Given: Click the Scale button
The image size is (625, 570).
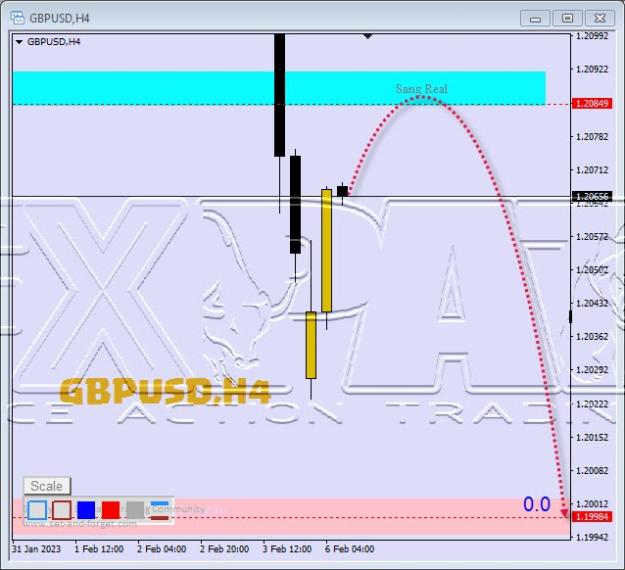Looking at the screenshot, I should click(x=47, y=486).
